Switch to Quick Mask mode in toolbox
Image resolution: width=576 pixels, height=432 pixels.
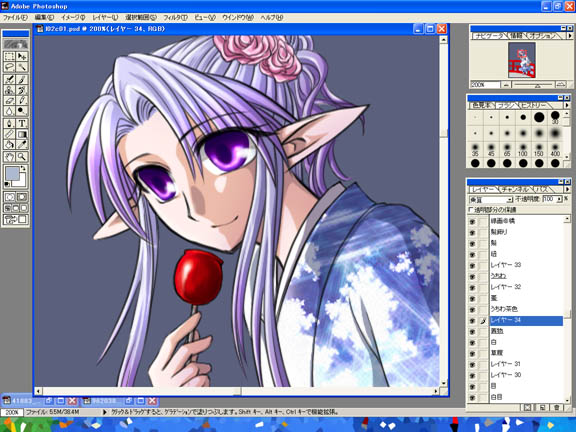(22, 197)
